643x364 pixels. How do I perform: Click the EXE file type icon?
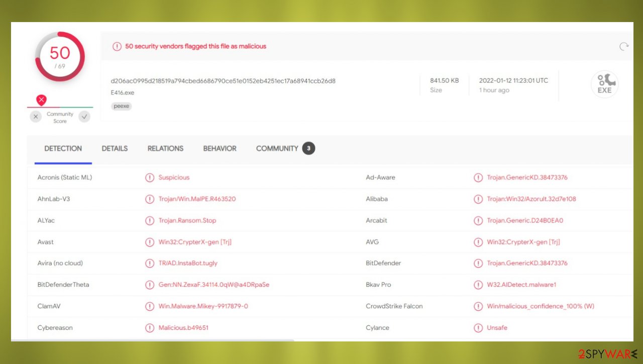(x=604, y=84)
